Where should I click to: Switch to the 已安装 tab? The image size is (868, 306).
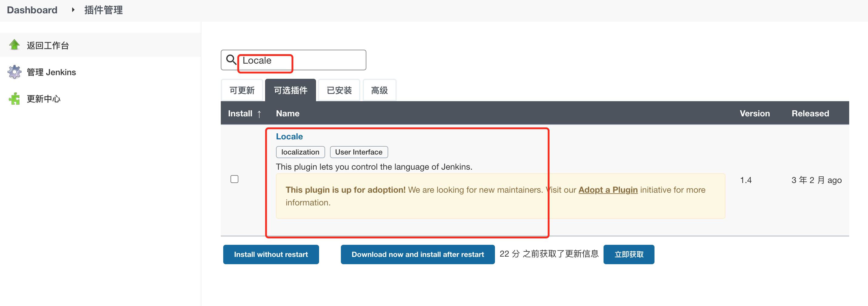[339, 90]
